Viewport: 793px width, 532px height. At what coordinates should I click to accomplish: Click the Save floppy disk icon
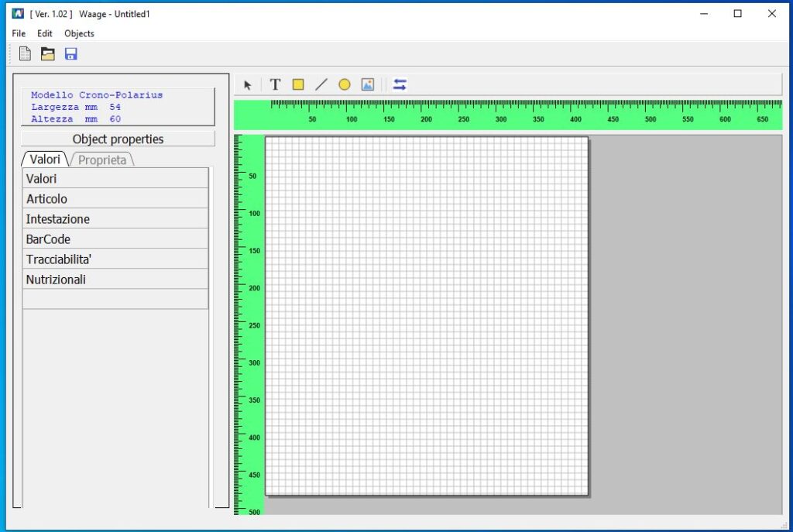tap(71, 54)
